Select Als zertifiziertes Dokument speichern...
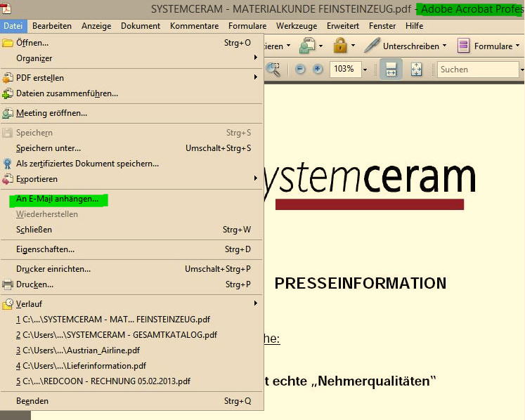Viewport: 525px width, 420px height. pyautogui.click(x=131, y=164)
